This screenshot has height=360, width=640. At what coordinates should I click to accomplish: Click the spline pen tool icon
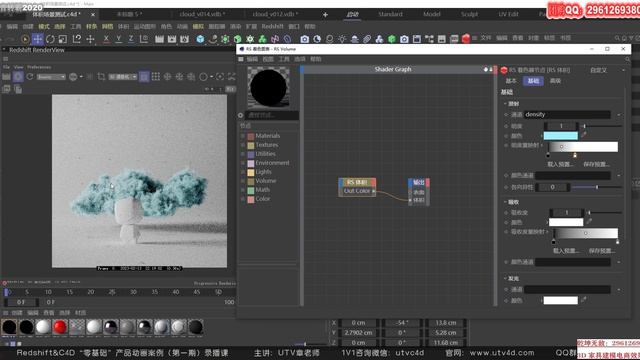pyautogui.click(x=213, y=39)
